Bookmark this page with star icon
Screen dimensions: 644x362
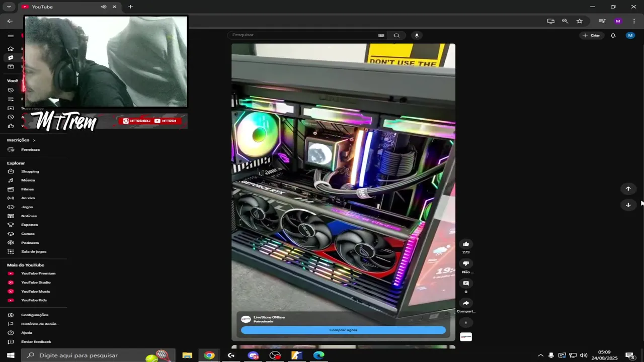580,21
